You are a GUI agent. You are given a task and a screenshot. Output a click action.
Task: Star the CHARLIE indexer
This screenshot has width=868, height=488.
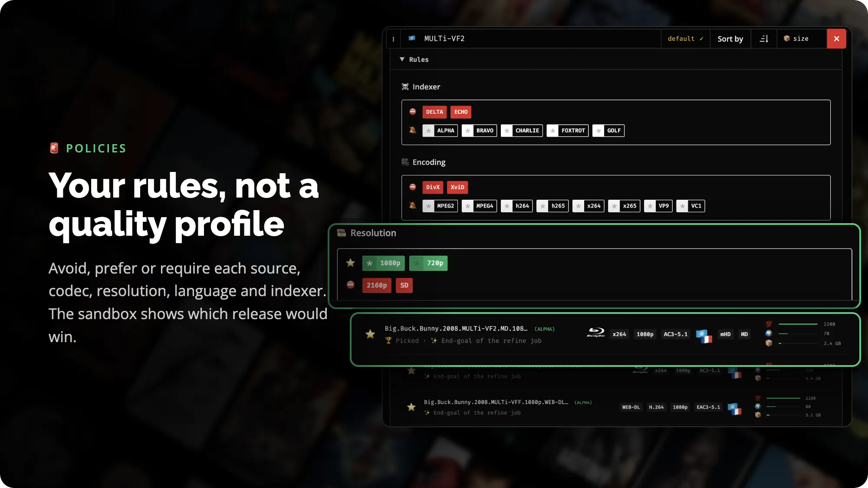click(x=506, y=131)
